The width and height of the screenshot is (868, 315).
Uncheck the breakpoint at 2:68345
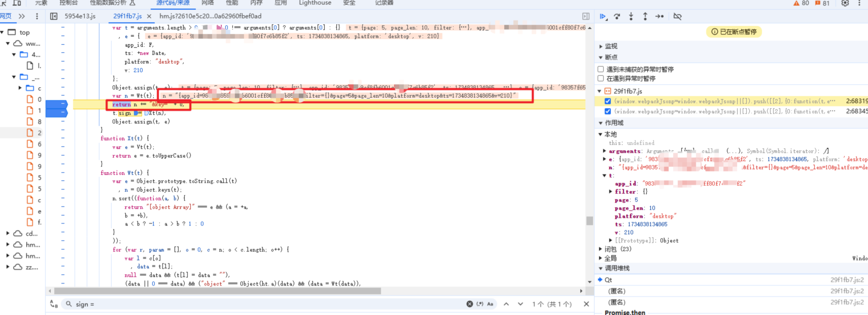click(x=608, y=111)
